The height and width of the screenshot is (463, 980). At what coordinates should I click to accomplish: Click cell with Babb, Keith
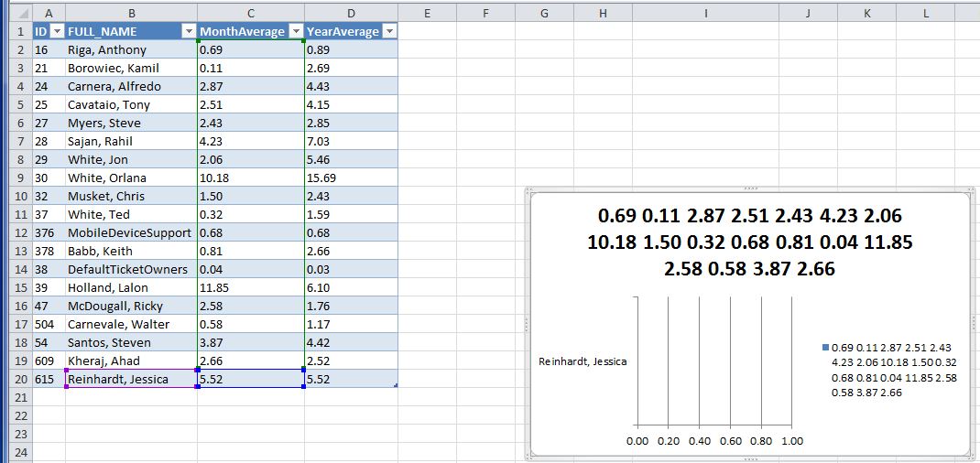tap(131, 251)
